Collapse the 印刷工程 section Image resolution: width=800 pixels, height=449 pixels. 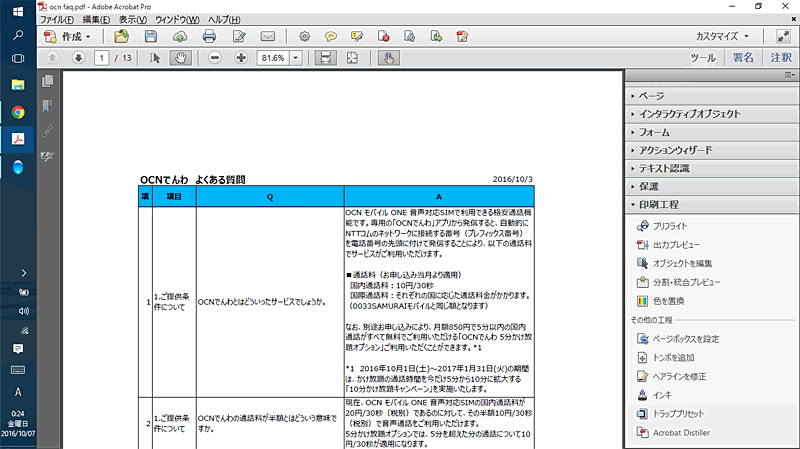pyautogui.click(x=712, y=205)
